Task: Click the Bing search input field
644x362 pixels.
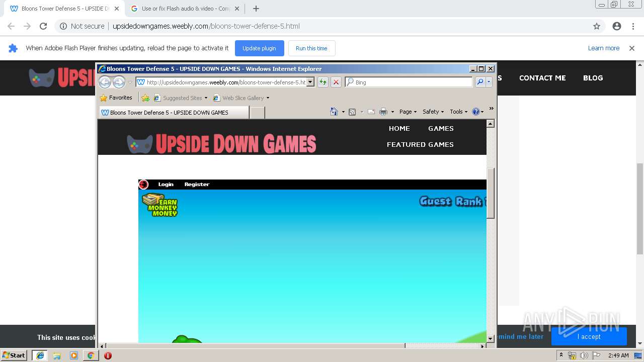Action: pyautogui.click(x=410, y=82)
